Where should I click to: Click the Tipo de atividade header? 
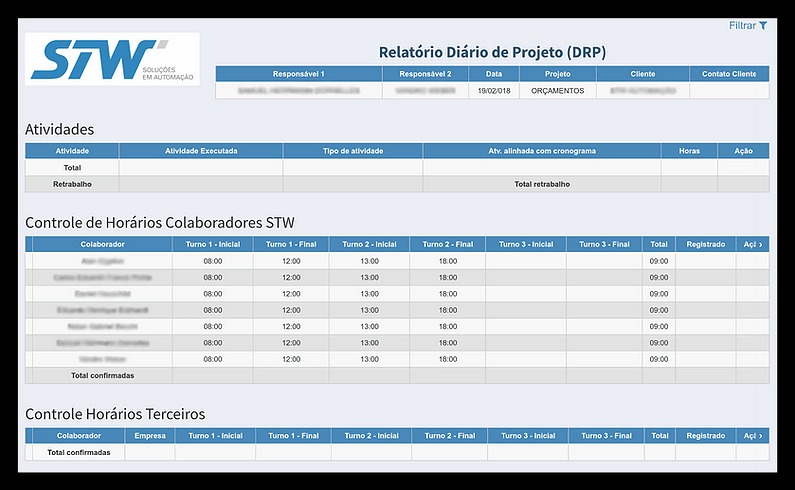(x=352, y=151)
